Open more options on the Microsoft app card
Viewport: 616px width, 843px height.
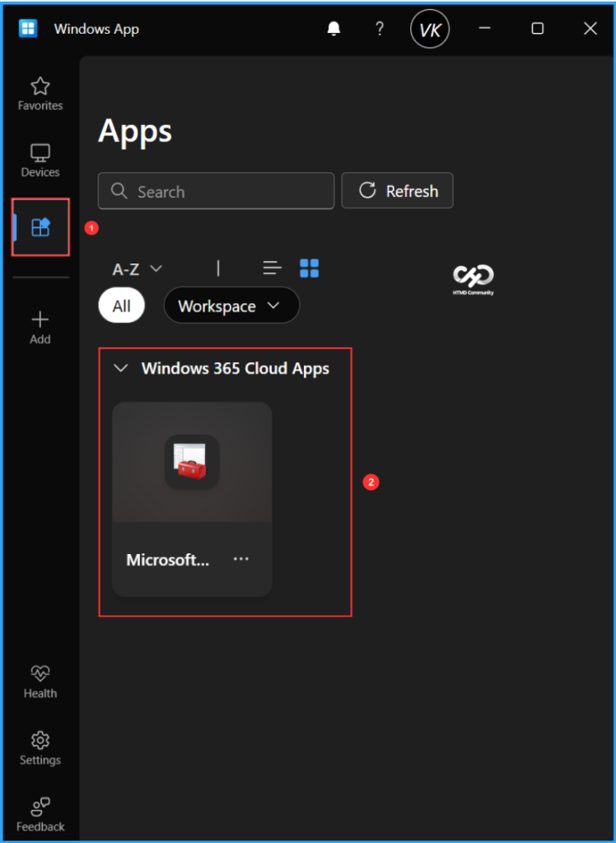point(241,559)
